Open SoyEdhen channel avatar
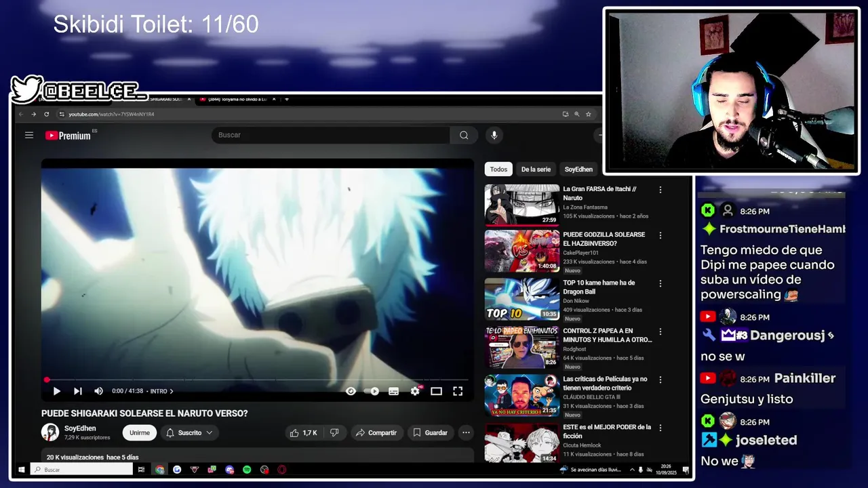This screenshot has height=488, width=868. pos(50,432)
